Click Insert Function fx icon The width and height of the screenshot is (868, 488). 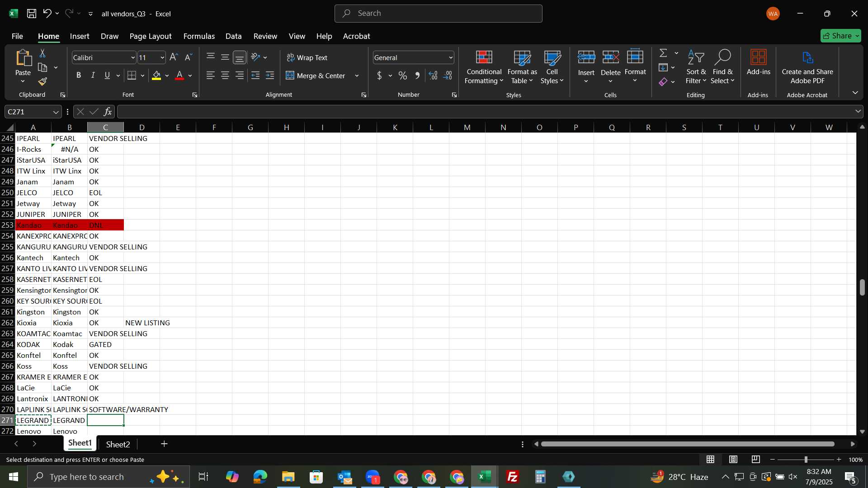(x=108, y=112)
